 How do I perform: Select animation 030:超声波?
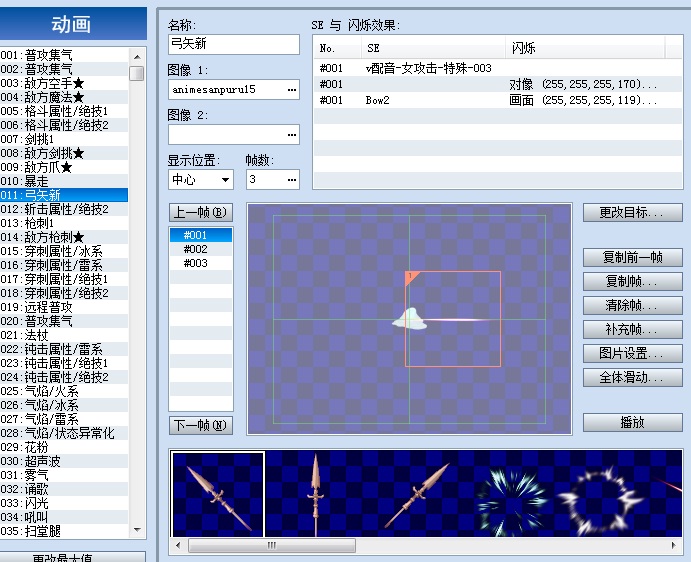[64, 461]
